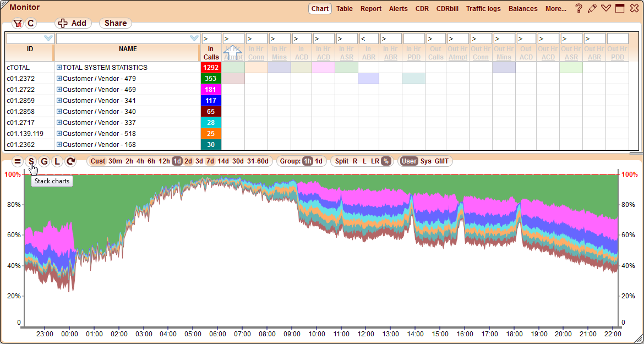Select the G chart mode icon
The height and width of the screenshot is (344, 644).
pyautogui.click(x=44, y=161)
